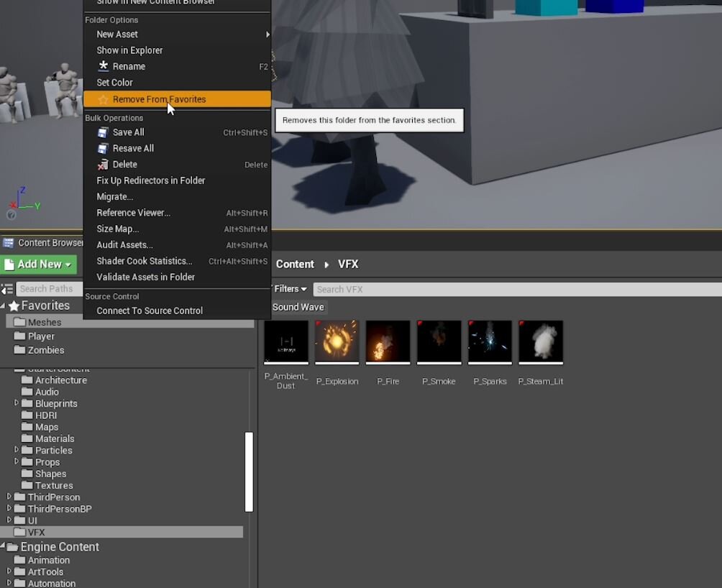Click the Rename icon beside the Rename entry
The height and width of the screenshot is (588, 722).
click(102, 66)
